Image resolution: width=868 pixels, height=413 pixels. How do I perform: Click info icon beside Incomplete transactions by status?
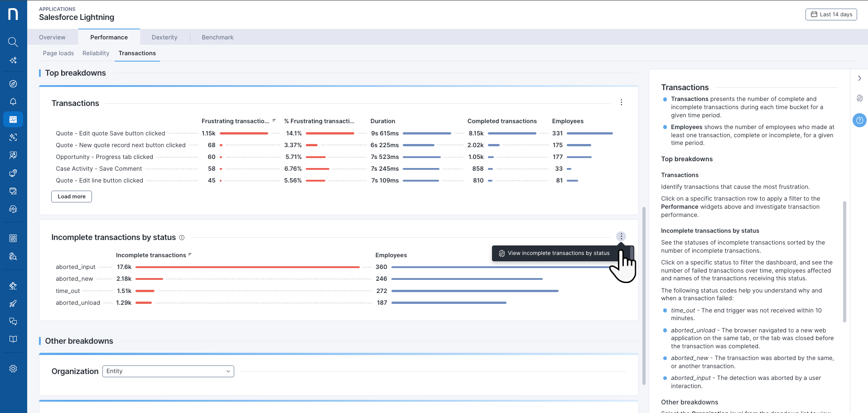coord(182,238)
